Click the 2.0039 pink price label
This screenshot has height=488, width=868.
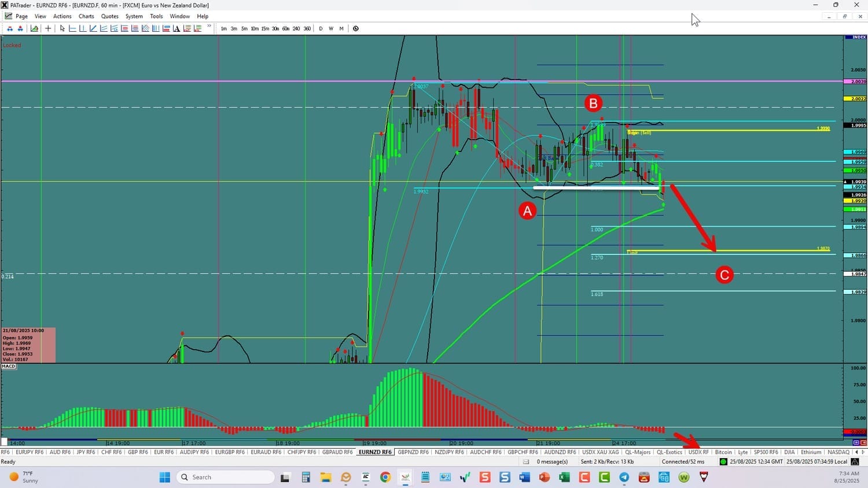tap(855, 82)
